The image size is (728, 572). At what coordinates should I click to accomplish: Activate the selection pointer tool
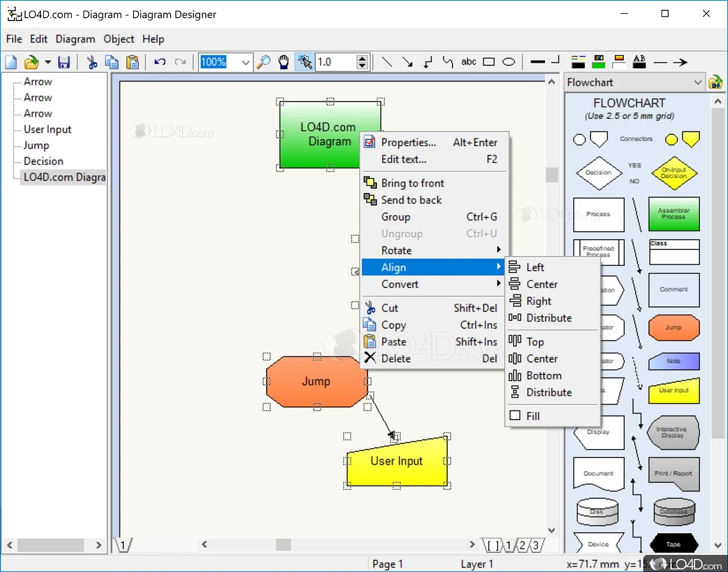(304, 62)
